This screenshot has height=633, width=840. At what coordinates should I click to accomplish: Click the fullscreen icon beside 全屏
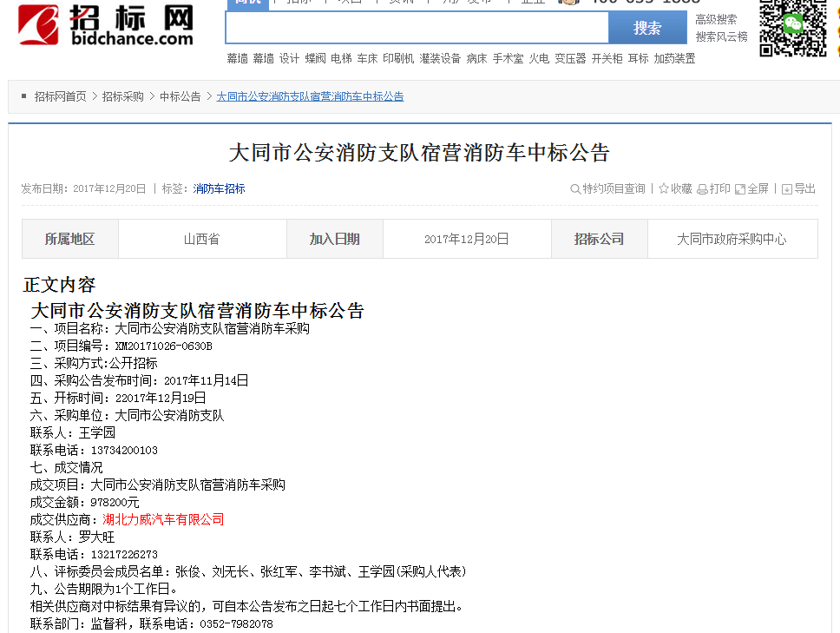(x=740, y=189)
